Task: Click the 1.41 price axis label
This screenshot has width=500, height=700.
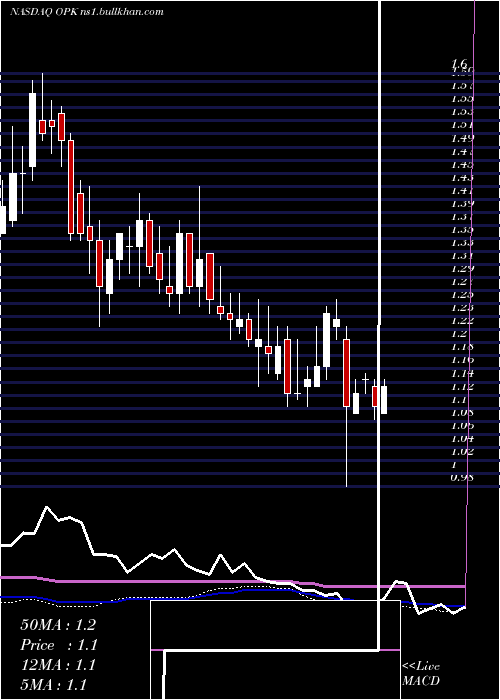Action: (x=462, y=191)
